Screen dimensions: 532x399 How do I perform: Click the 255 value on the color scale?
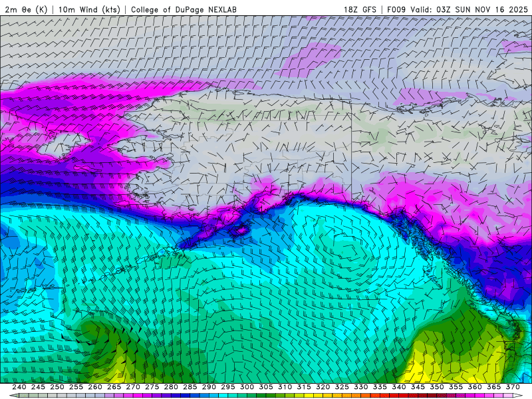[76, 387]
